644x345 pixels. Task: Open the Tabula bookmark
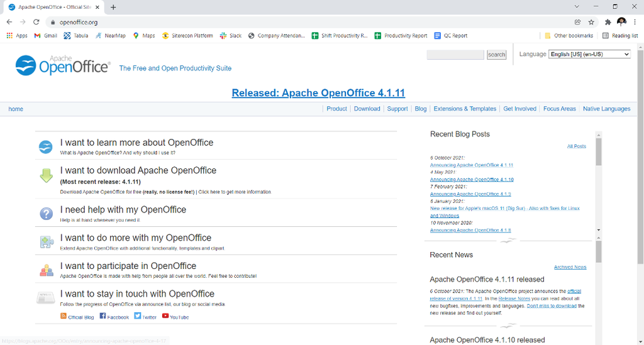click(76, 36)
